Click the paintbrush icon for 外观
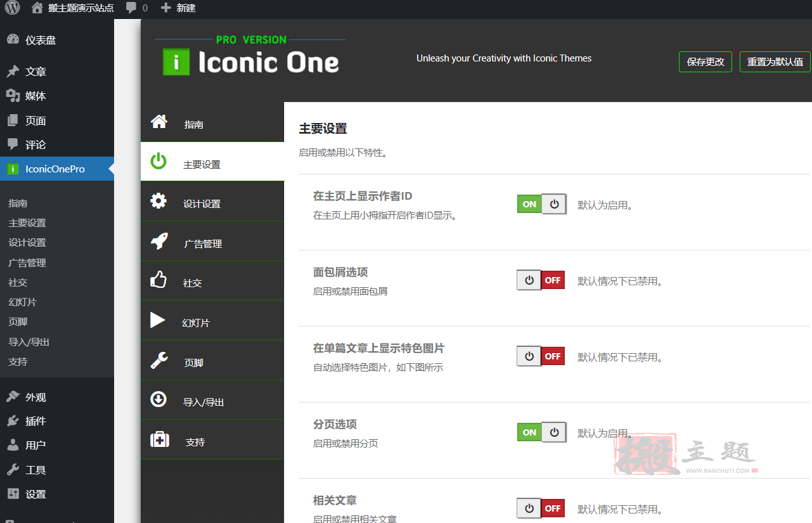This screenshot has width=812, height=523. (x=13, y=397)
